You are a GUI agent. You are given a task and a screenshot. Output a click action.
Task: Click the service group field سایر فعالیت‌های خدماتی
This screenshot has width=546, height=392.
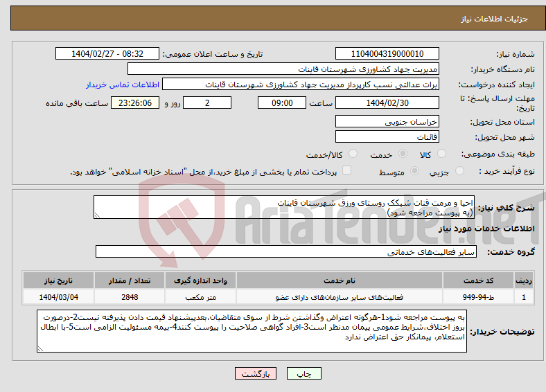pos(286,251)
